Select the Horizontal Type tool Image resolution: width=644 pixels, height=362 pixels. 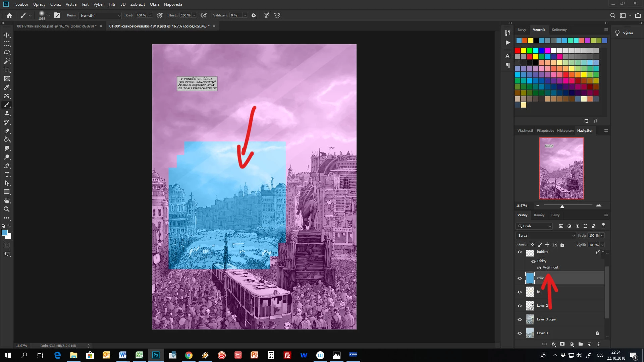point(7,175)
